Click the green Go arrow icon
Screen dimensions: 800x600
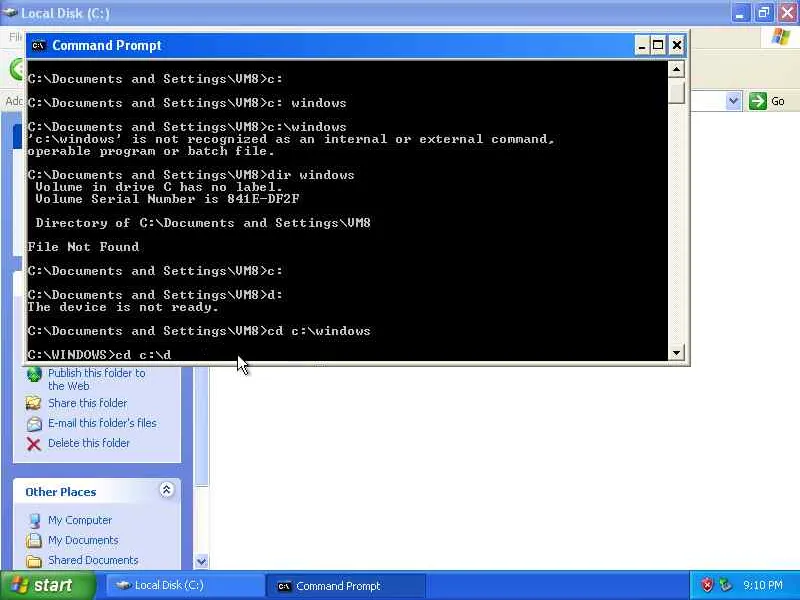pyautogui.click(x=758, y=101)
